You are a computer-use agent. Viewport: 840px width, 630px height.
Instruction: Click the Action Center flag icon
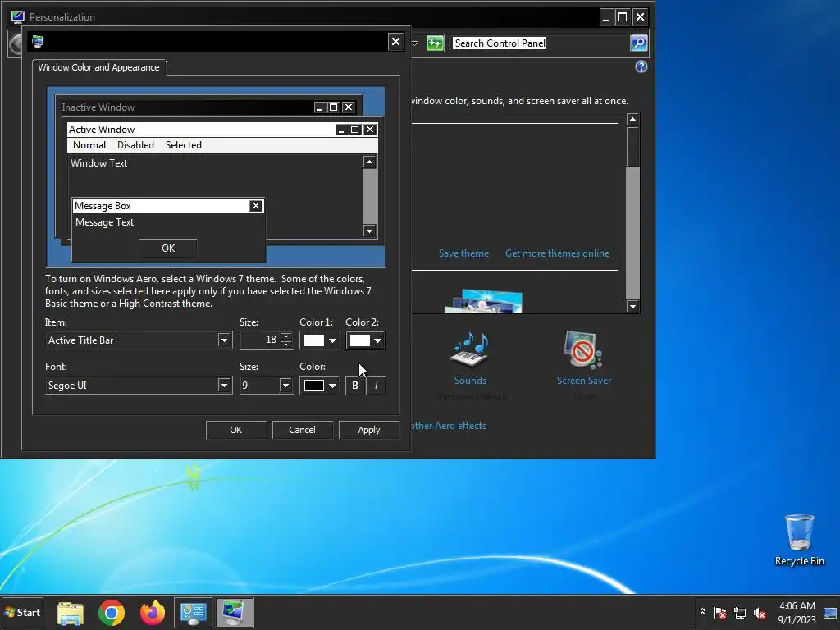tap(720, 612)
